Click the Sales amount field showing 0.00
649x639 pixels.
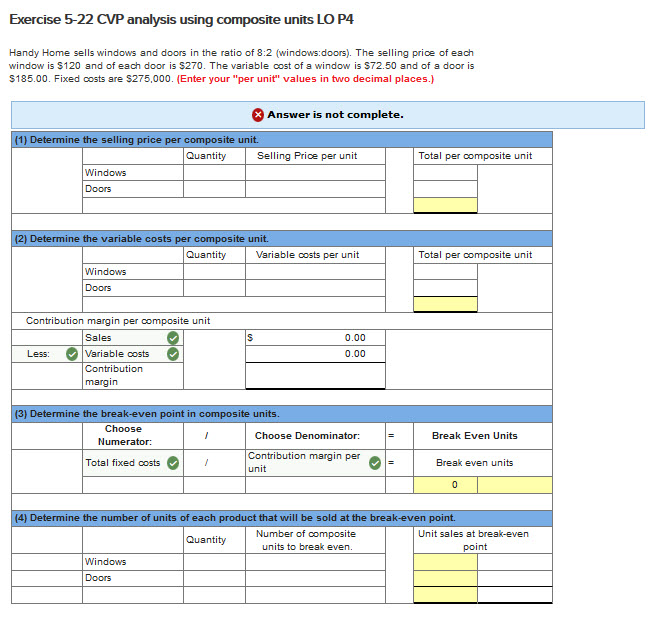point(315,338)
